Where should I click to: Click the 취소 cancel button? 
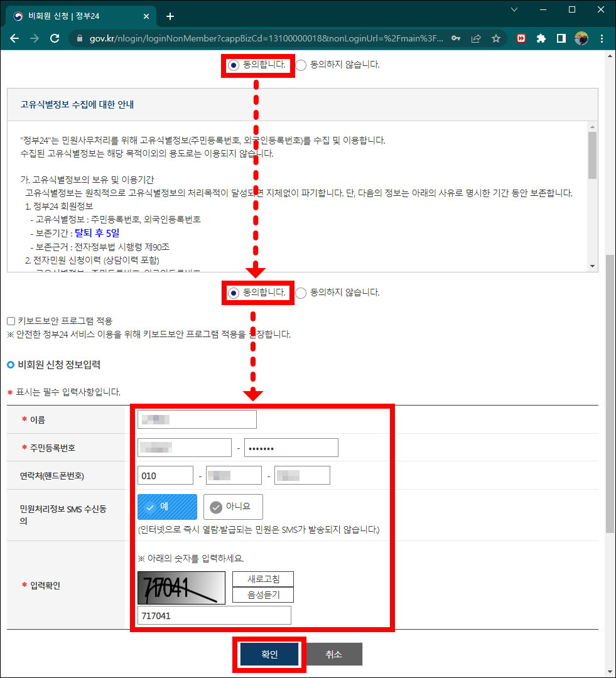point(333,654)
